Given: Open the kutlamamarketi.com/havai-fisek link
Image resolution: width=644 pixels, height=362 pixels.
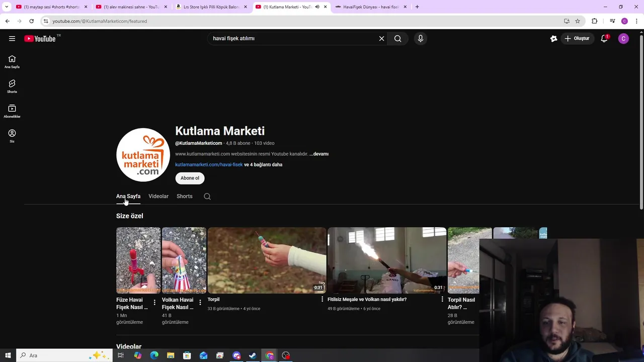Looking at the screenshot, I should point(209,164).
